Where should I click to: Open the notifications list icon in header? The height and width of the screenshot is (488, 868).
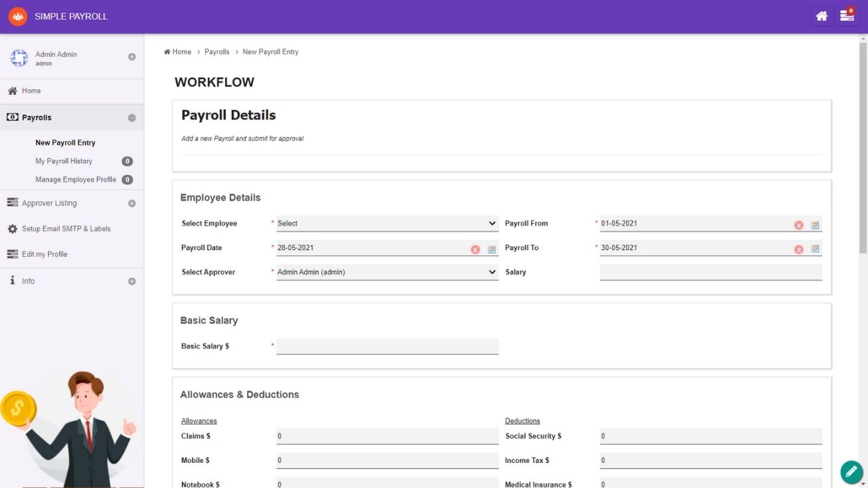[x=847, y=16]
